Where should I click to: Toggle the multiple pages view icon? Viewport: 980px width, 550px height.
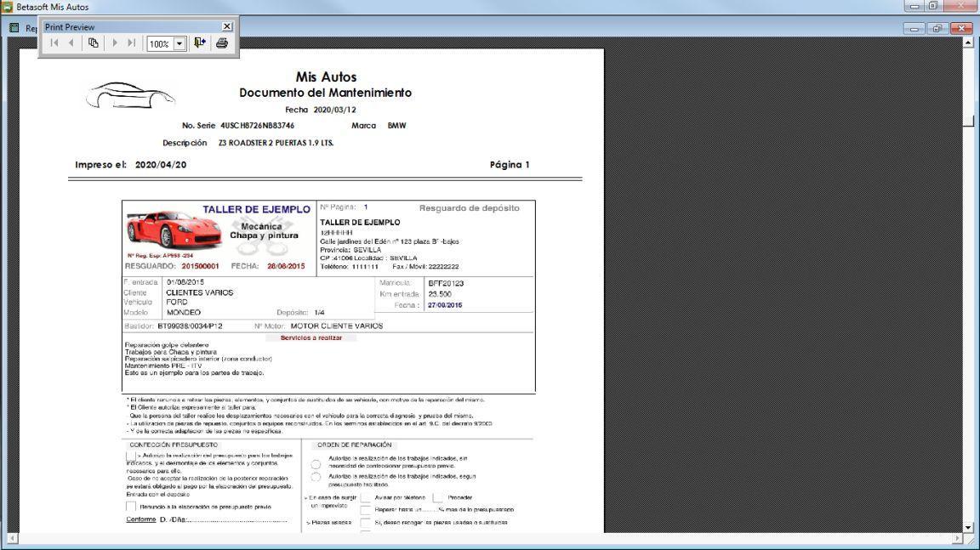pyautogui.click(x=93, y=43)
